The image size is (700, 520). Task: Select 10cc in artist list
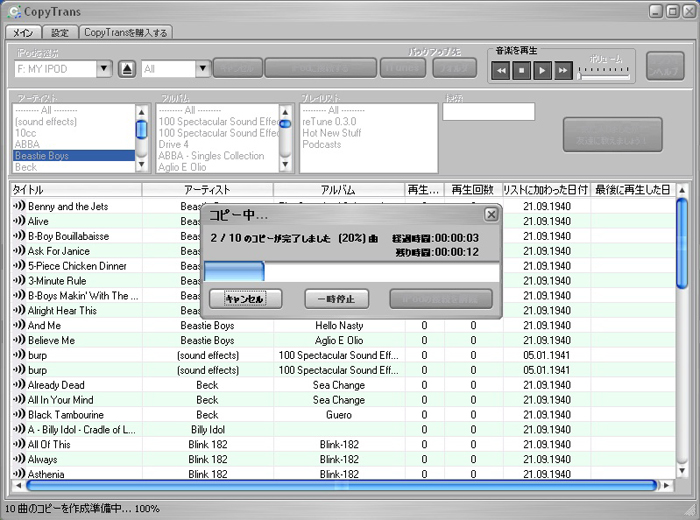74,133
